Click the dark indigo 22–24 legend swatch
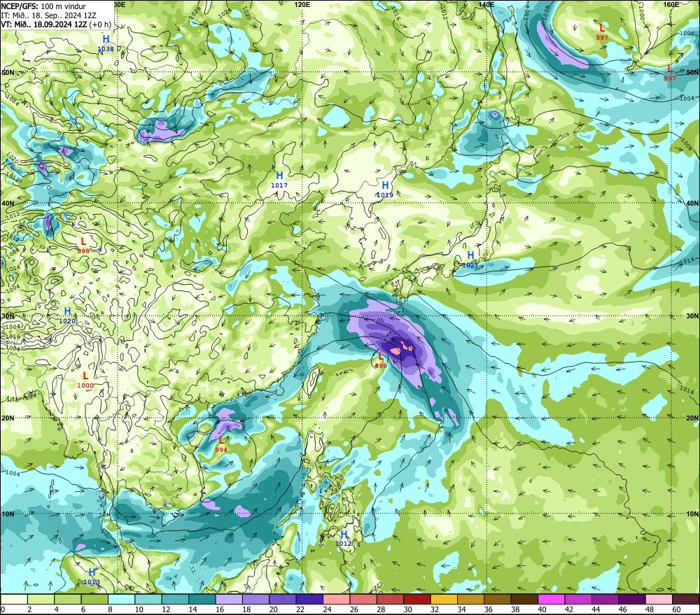700x615 pixels. pos(310,600)
